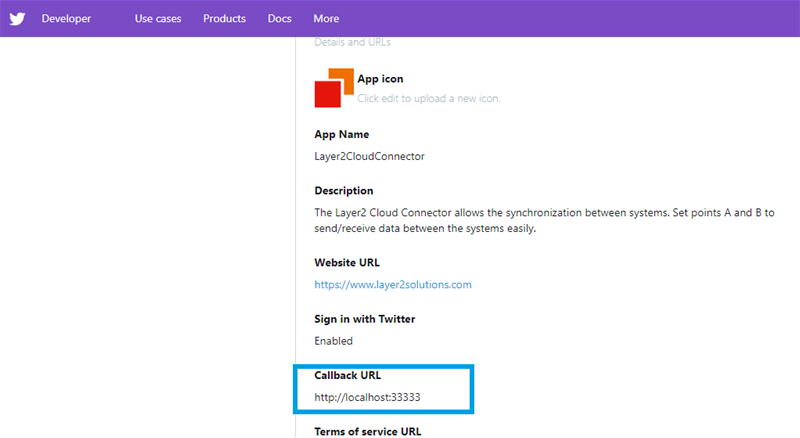The width and height of the screenshot is (800, 438).
Task: Click the Callback URL heading
Action: point(347,376)
